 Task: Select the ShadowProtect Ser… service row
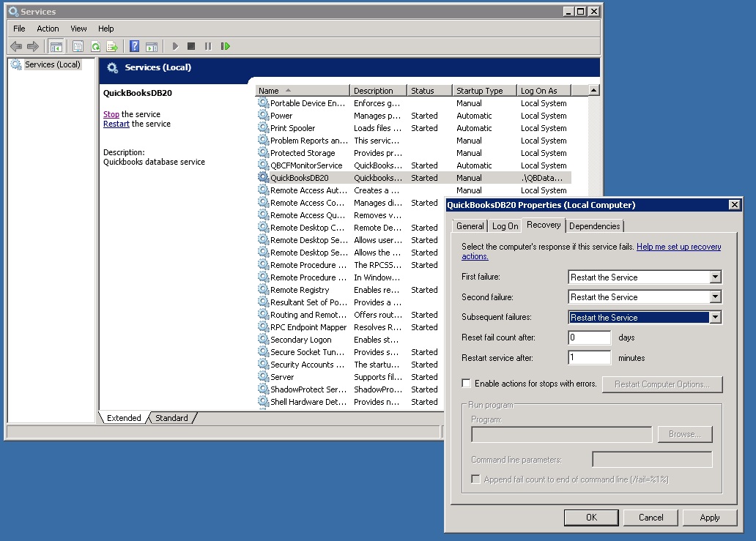(348, 389)
